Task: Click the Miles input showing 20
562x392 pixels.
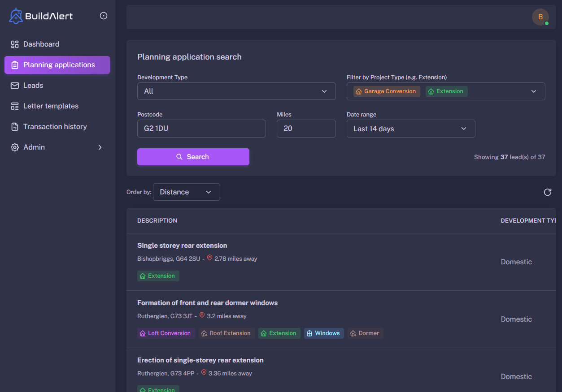Action: tap(306, 129)
